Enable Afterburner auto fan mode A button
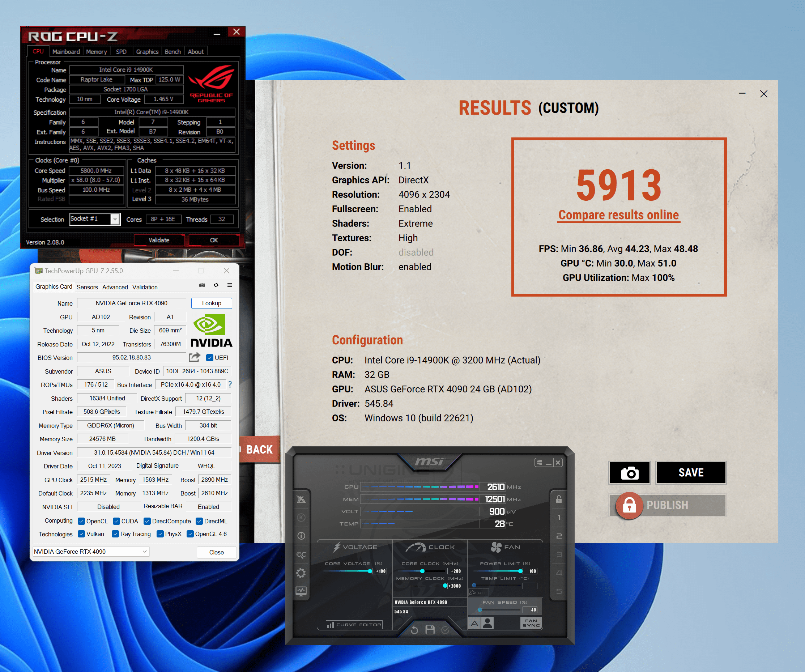 pos(474,623)
